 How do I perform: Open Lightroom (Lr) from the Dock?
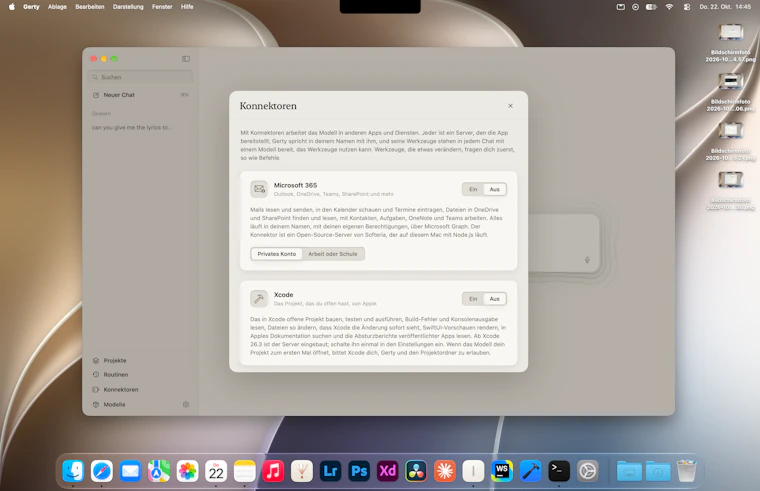(331, 471)
